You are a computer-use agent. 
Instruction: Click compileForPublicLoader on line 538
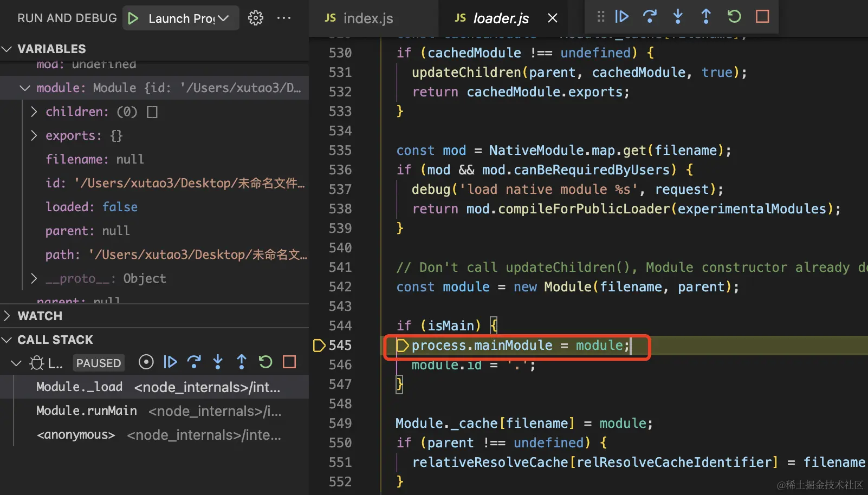tap(584, 209)
